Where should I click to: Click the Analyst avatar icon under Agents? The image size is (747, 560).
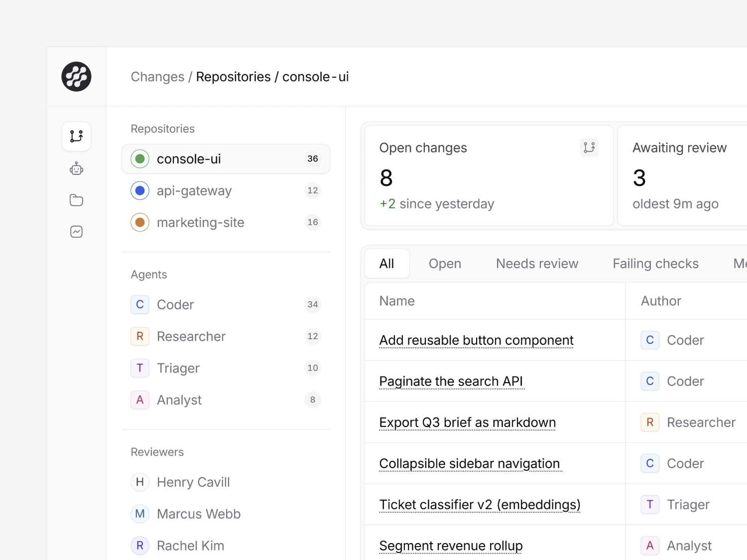140,400
